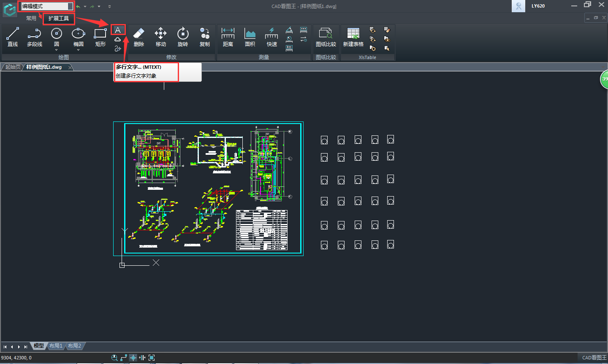The width and height of the screenshot is (608, 364).
Task: Choose the 面积 area measure tool
Action: click(250, 37)
